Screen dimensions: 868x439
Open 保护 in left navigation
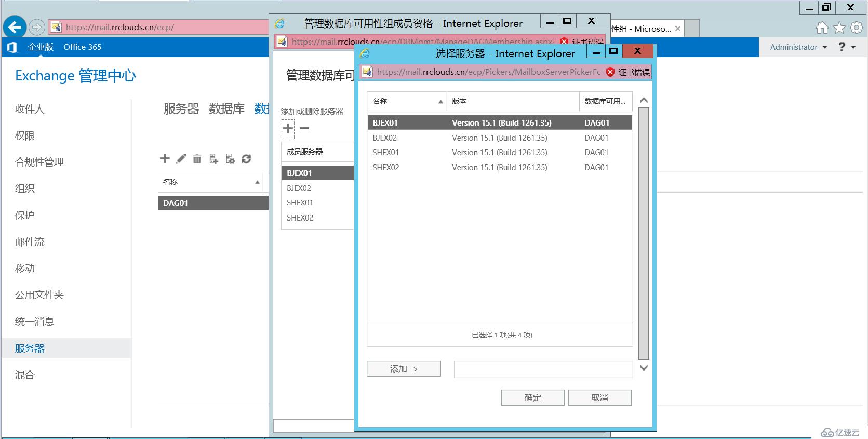[x=24, y=215]
